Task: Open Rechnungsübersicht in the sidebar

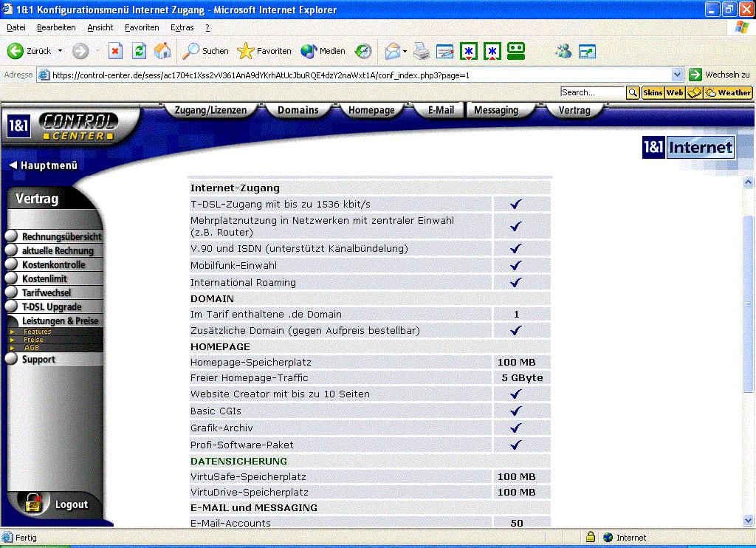Action: pos(54,236)
